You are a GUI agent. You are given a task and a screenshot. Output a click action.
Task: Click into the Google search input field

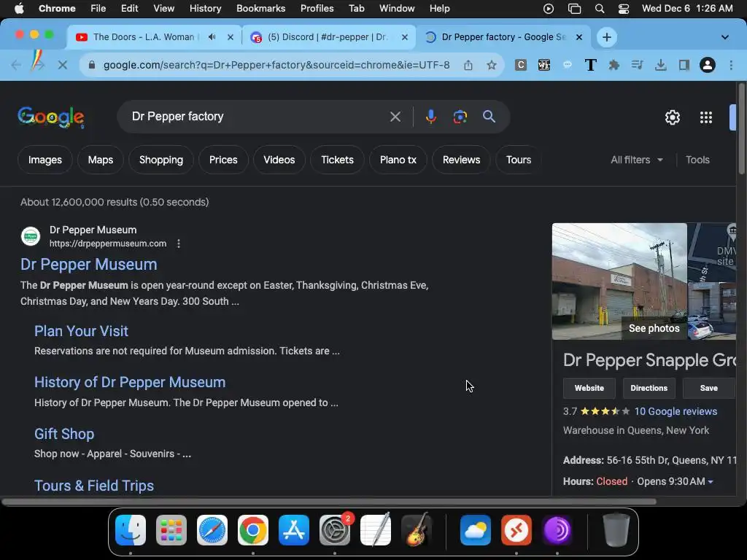click(258, 117)
